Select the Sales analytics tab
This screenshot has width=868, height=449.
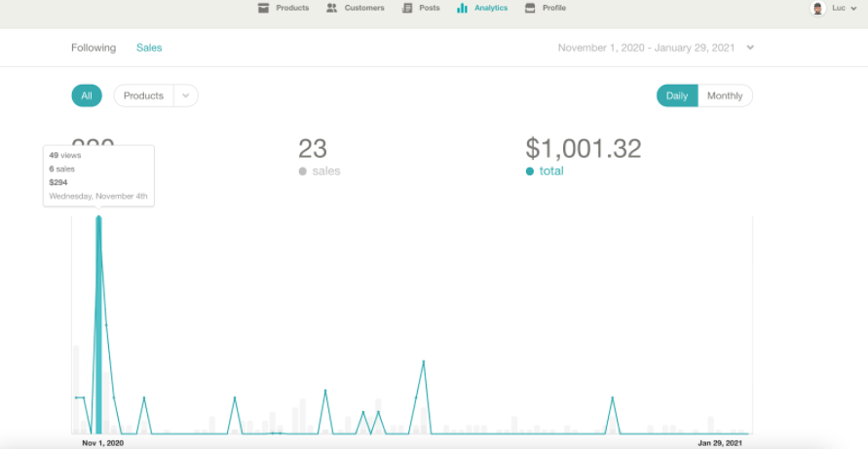[149, 48]
